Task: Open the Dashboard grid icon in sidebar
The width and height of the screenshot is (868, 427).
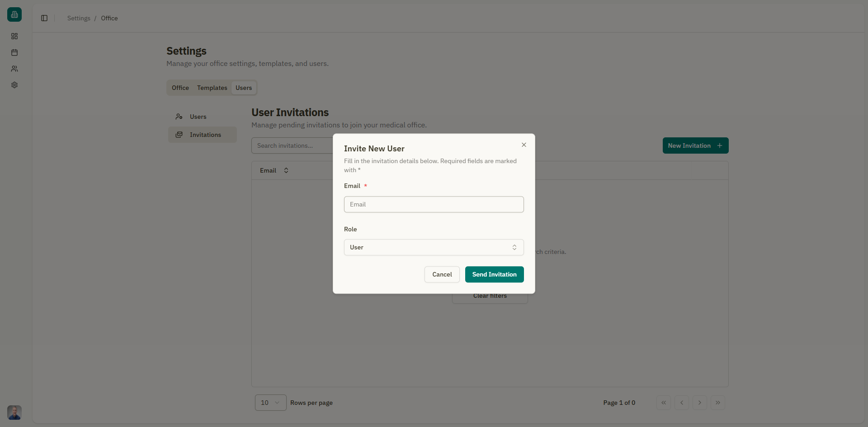Action: [x=14, y=36]
